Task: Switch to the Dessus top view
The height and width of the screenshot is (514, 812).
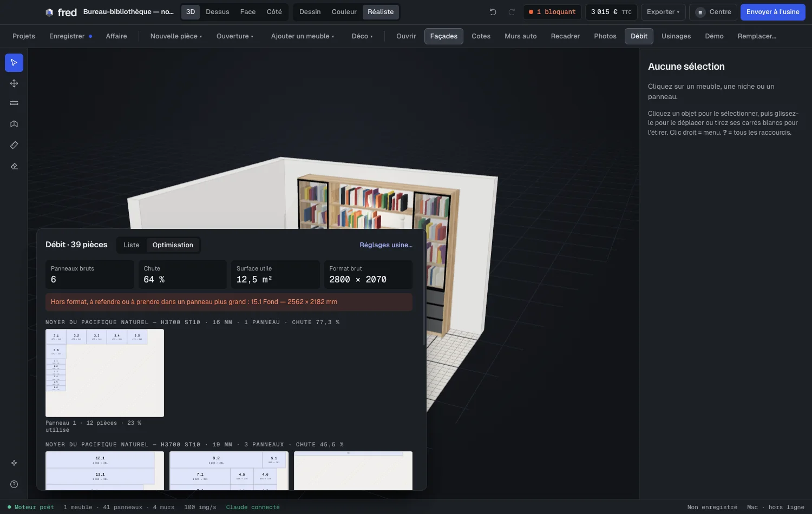Action: click(218, 12)
